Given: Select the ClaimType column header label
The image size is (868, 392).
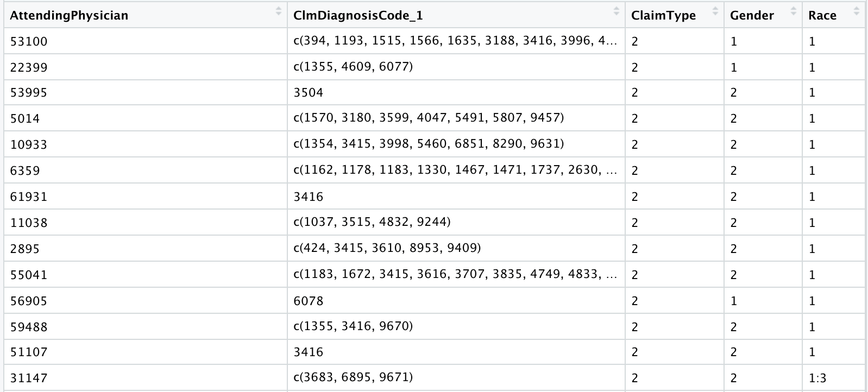Looking at the screenshot, I should click(663, 16).
